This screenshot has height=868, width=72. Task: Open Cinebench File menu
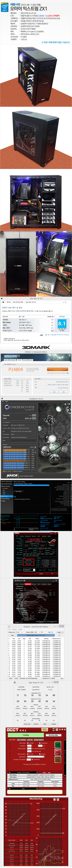click(3, 401)
